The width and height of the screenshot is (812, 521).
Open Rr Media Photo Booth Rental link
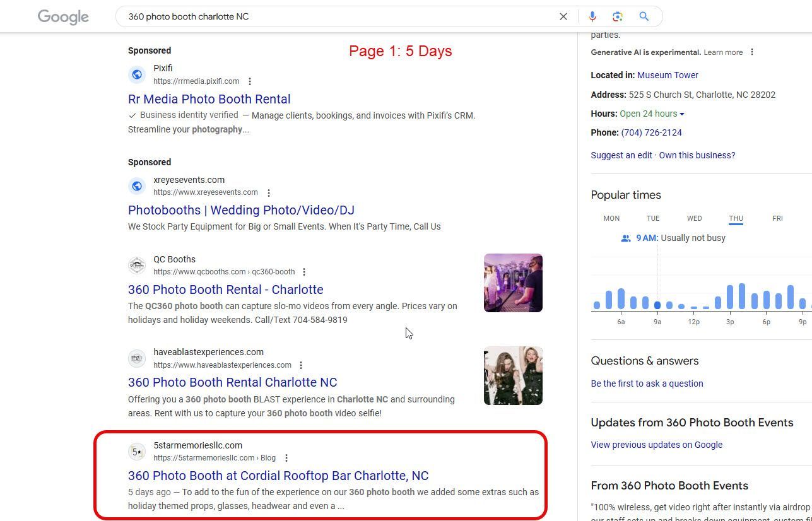tap(209, 99)
